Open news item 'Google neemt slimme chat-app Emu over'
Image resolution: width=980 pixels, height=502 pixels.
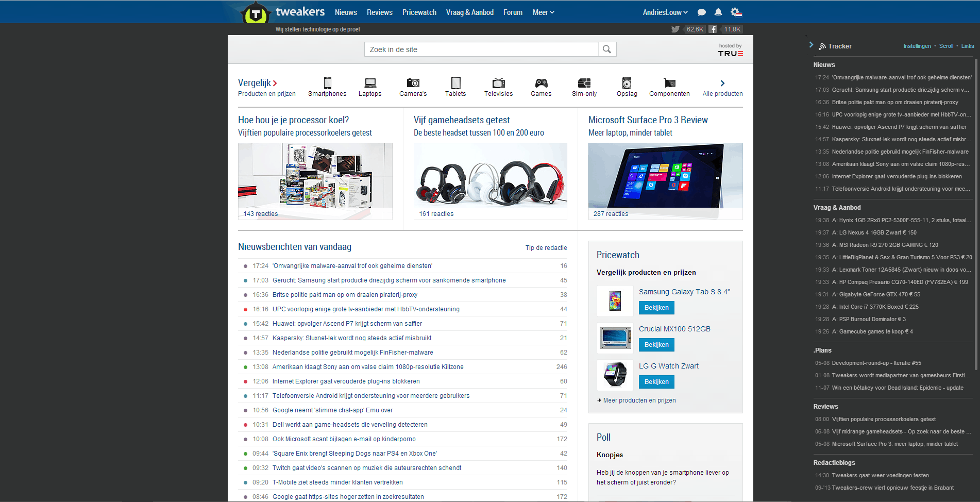332,410
